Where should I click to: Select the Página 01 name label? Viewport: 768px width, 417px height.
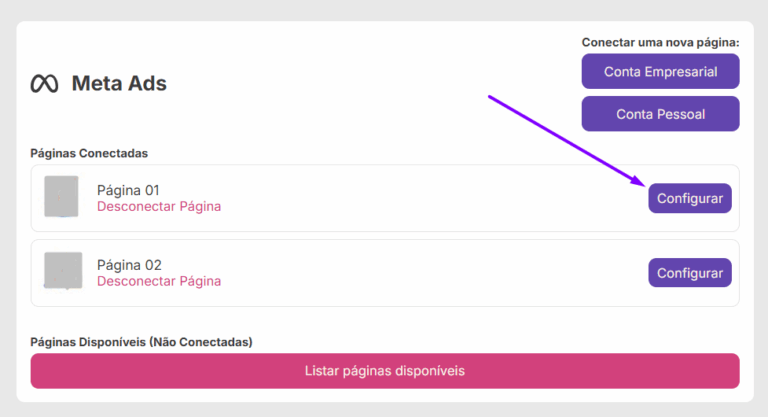point(128,190)
